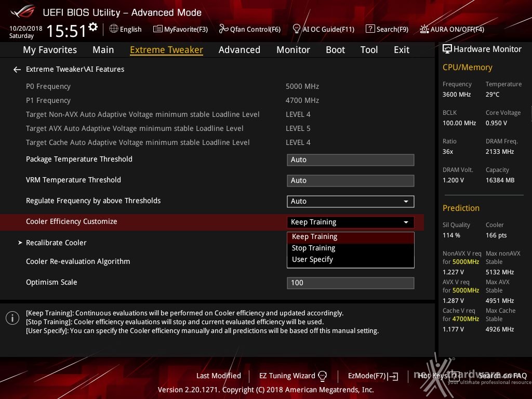Click the 10/20/2018 Saturday date

point(25,32)
